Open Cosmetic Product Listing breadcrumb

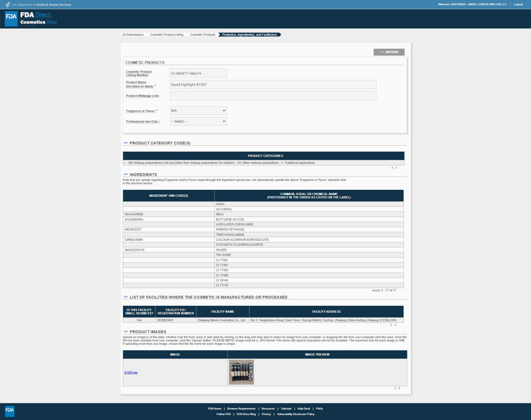[x=167, y=35]
